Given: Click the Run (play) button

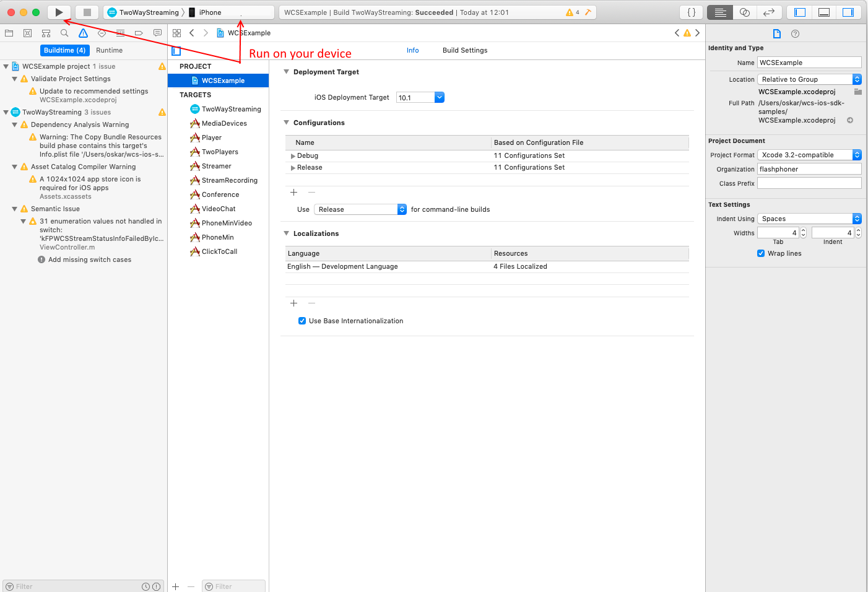Looking at the screenshot, I should pyautogui.click(x=59, y=12).
